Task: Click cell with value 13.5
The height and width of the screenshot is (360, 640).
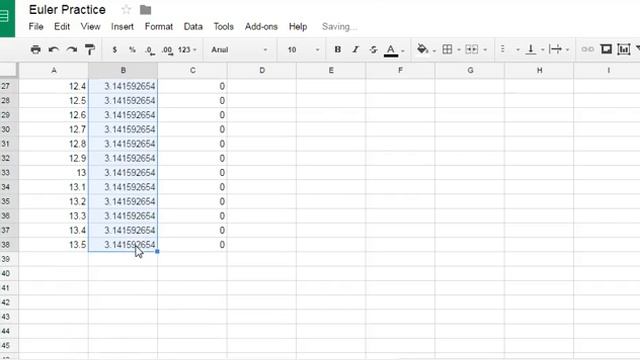Action: [53, 244]
